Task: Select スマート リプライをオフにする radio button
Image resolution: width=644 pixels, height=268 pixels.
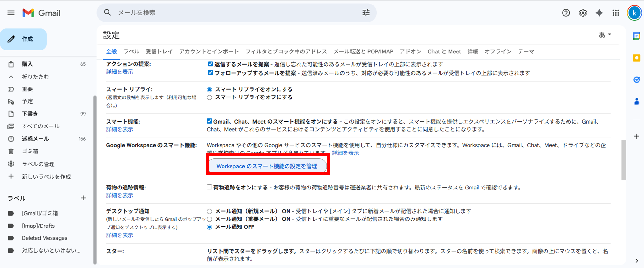Action: 209,97
